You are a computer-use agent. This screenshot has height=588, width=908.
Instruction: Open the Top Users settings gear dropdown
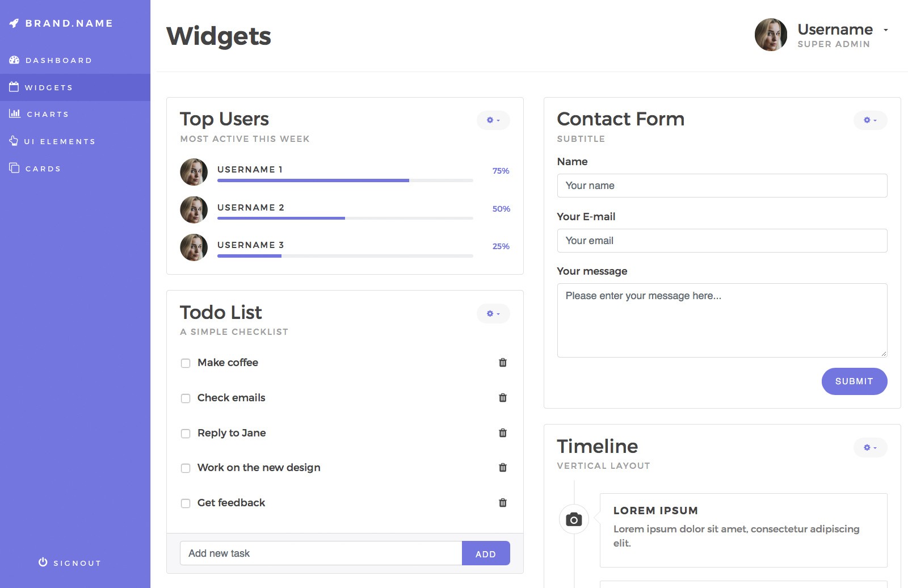click(493, 120)
